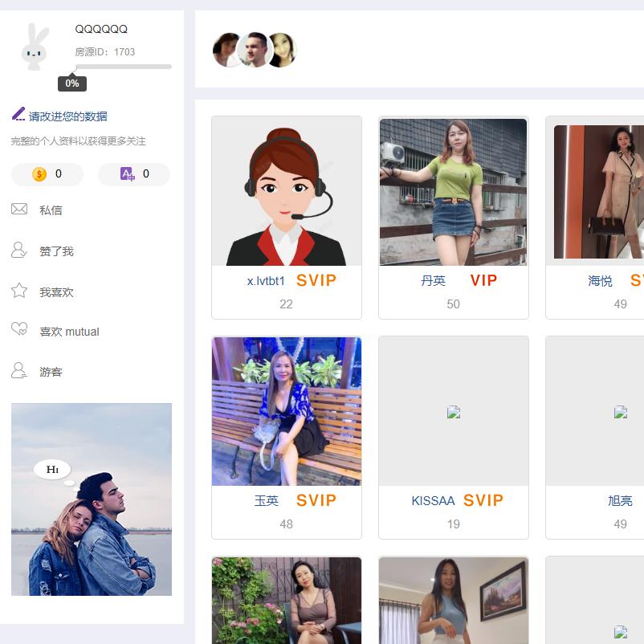The width and height of the screenshot is (644, 644).
Task: Click the x.lvtbt1 profile name
Action: click(x=266, y=281)
